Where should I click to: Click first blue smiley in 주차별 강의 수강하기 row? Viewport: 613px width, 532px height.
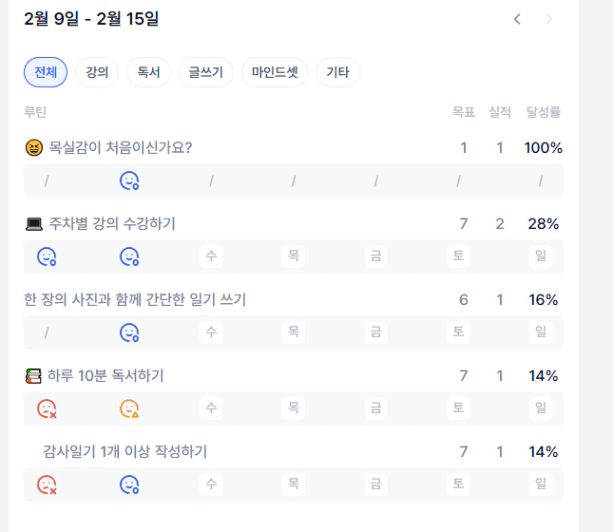pos(47,257)
